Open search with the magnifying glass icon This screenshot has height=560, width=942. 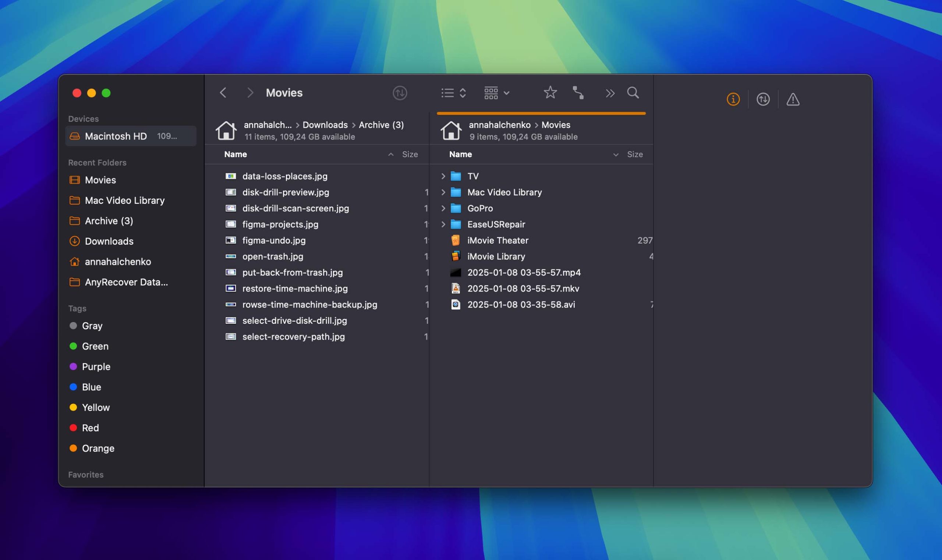click(x=633, y=92)
